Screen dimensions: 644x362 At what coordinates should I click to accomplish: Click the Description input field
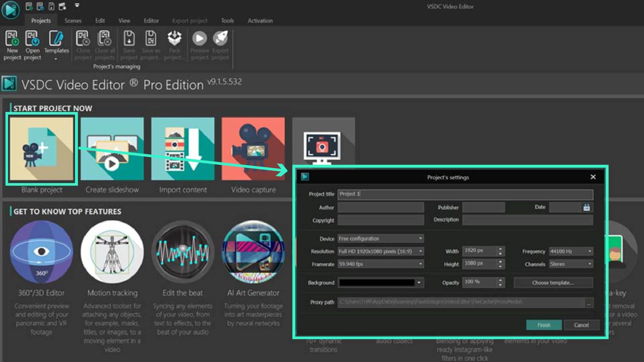(528, 220)
